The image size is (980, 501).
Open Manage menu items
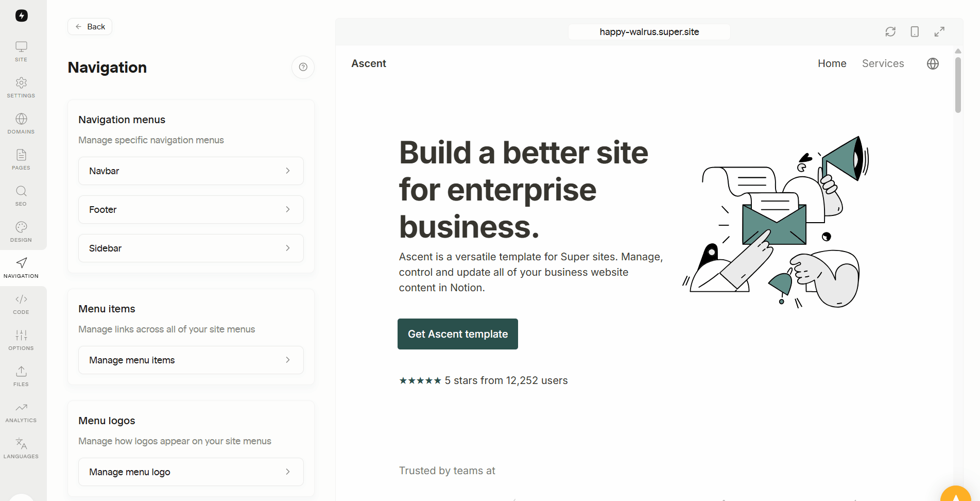click(x=191, y=360)
